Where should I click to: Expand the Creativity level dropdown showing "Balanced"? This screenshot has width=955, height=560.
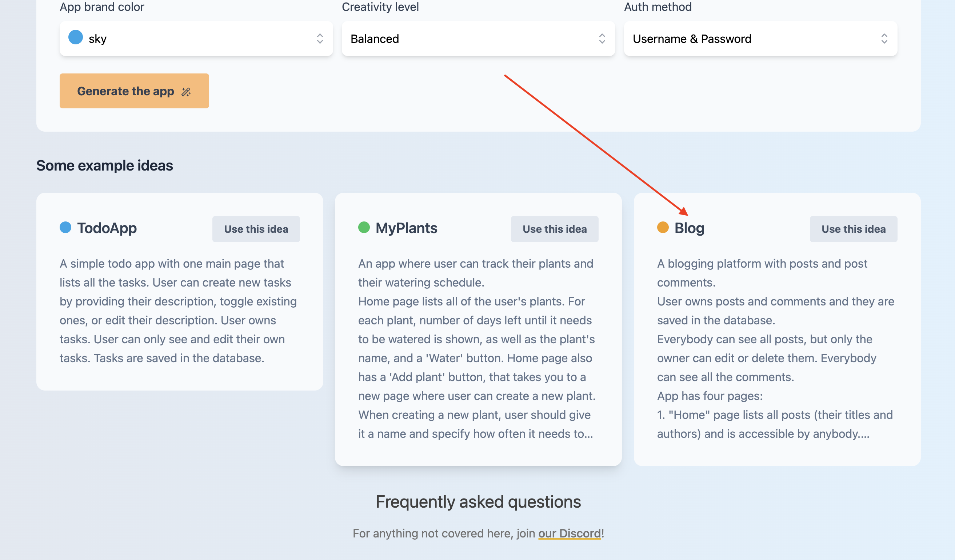click(x=478, y=39)
